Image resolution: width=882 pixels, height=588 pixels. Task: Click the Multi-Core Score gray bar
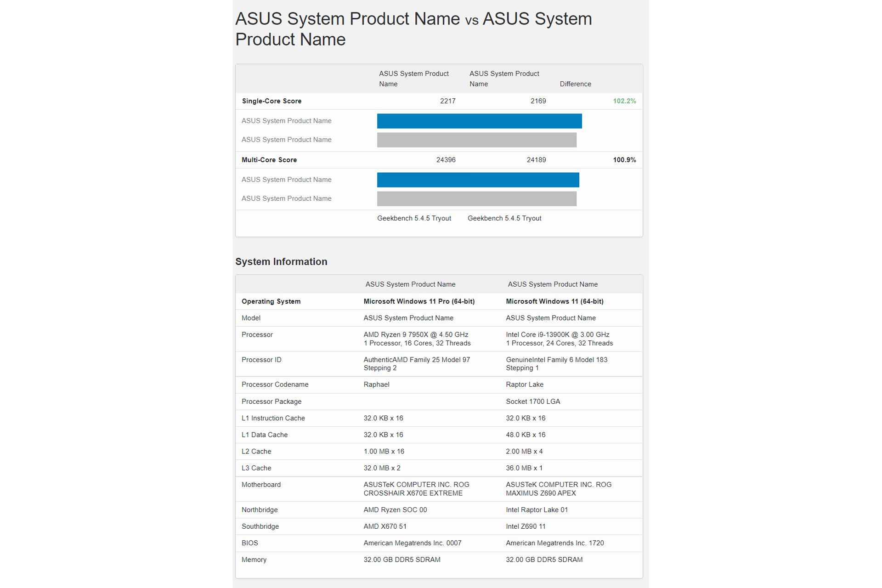click(x=476, y=198)
